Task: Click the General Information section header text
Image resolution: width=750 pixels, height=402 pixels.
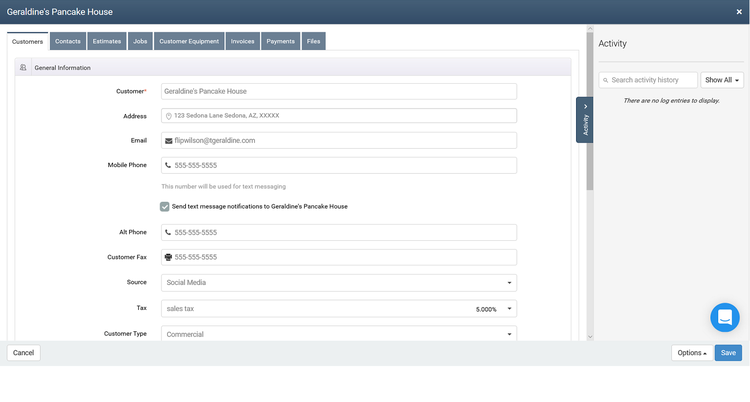Action: coord(62,68)
